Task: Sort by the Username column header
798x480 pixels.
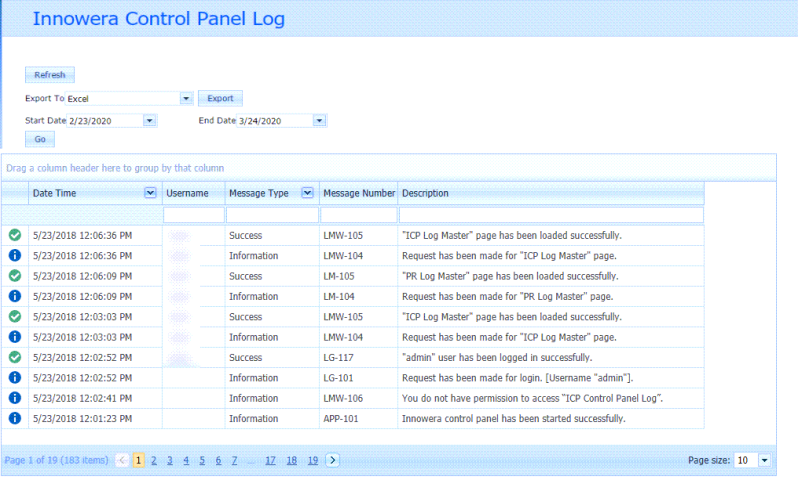Action: (x=187, y=193)
